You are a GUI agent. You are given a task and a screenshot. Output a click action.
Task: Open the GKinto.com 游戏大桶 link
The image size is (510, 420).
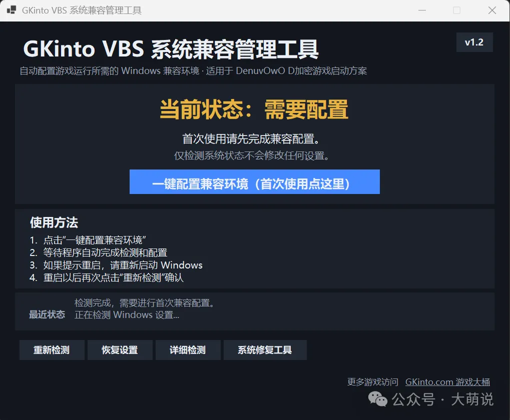(x=447, y=381)
